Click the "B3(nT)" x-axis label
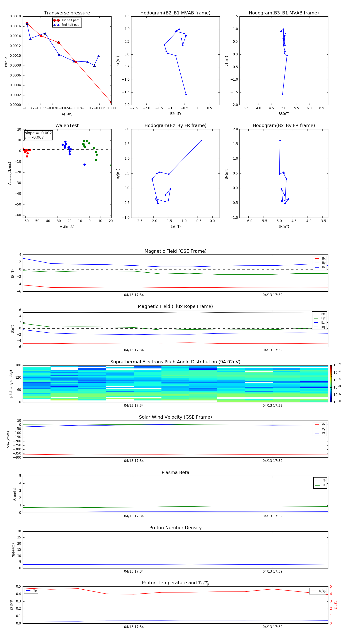Image resolution: width=351 pixels, height=644 pixels. tap(284, 114)
